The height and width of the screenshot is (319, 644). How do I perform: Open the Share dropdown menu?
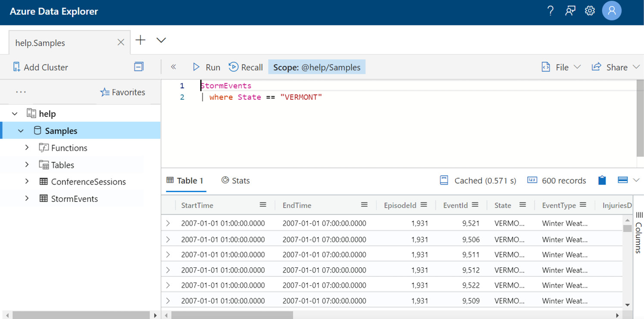[616, 67]
